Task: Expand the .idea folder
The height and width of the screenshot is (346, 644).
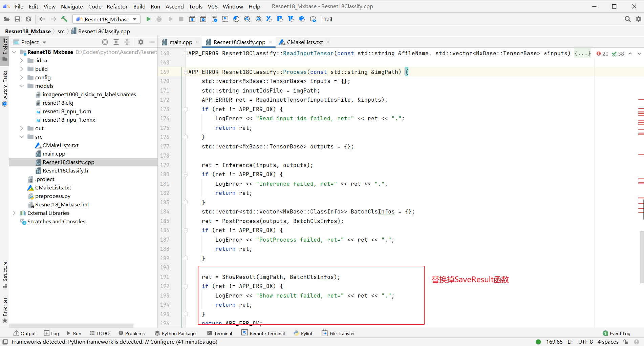Action: (x=22, y=60)
